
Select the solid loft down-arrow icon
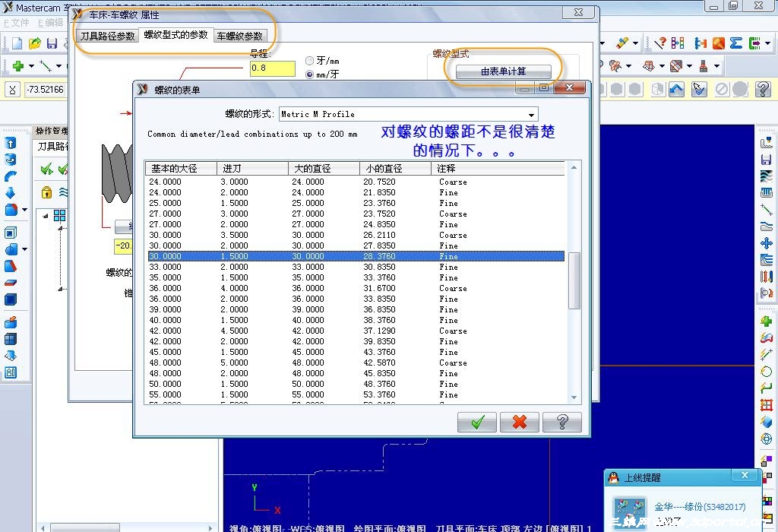click(x=11, y=192)
